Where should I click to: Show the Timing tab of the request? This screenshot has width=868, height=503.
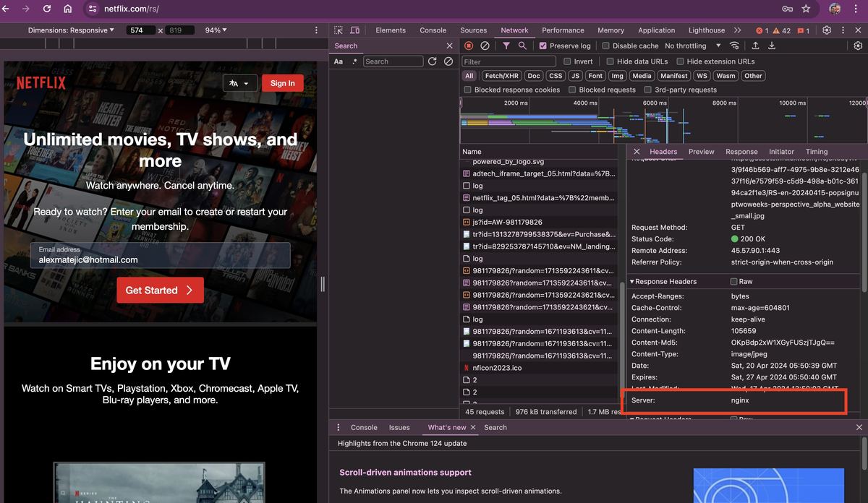point(817,152)
